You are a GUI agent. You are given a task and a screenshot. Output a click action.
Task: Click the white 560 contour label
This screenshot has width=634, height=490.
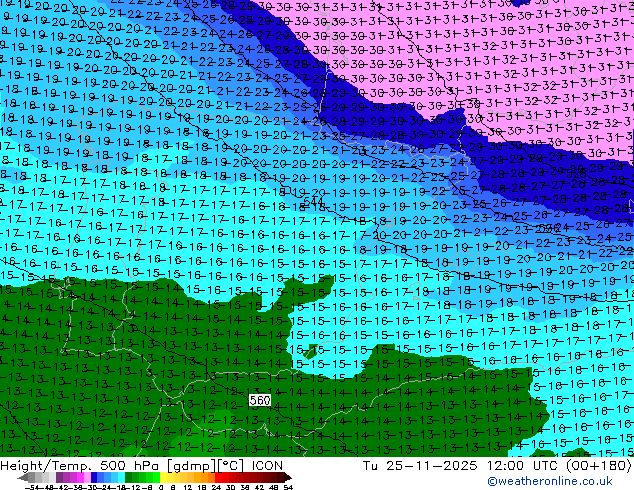pos(260,400)
